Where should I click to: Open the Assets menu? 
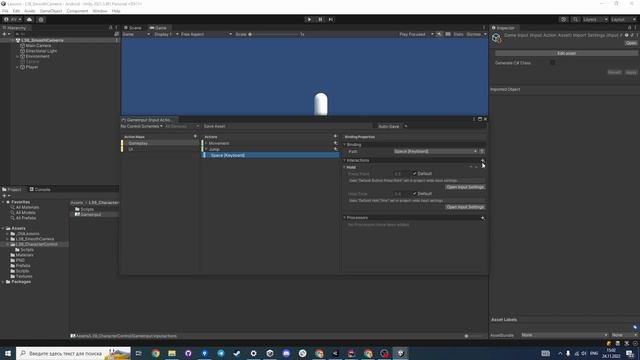(x=30, y=11)
